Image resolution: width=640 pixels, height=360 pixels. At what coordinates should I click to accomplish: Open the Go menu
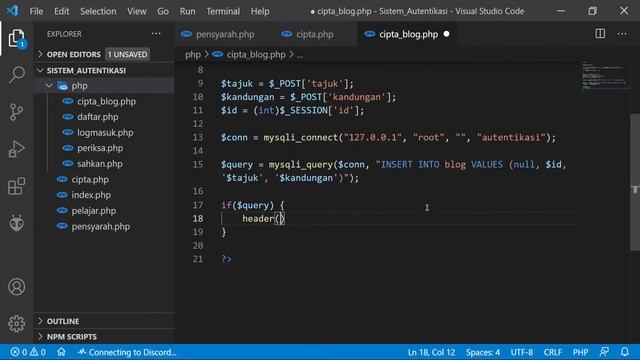(x=163, y=11)
